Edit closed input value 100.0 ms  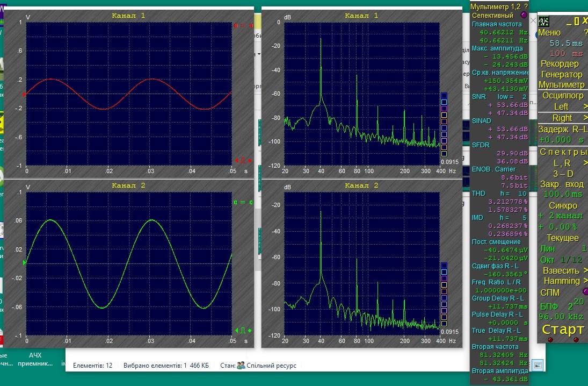[x=563, y=194]
